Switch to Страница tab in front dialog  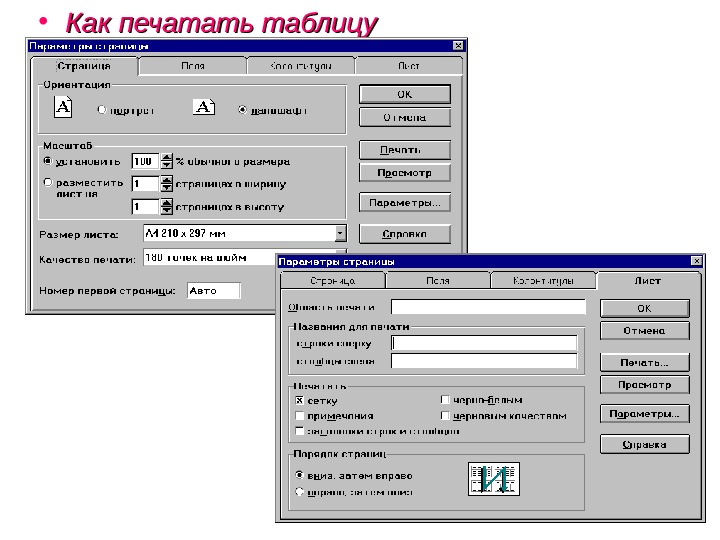333,281
